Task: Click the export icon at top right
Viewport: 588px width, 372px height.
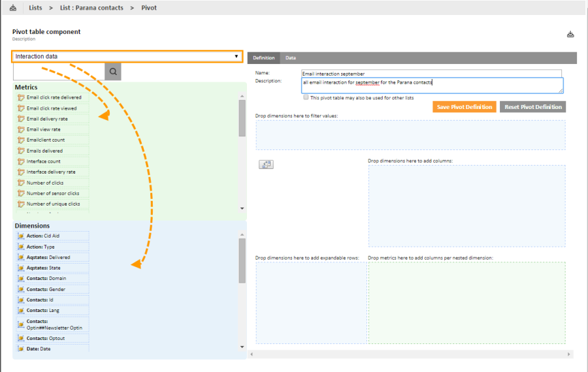Action: tap(570, 34)
